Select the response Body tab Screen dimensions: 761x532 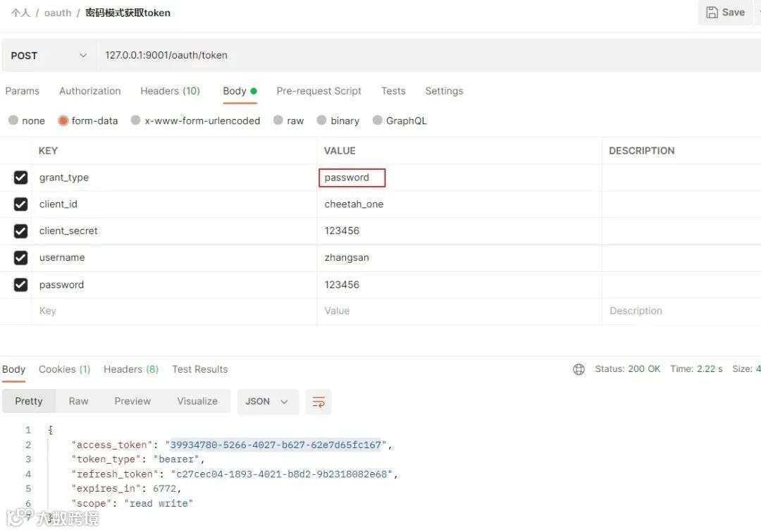tap(13, 369)
